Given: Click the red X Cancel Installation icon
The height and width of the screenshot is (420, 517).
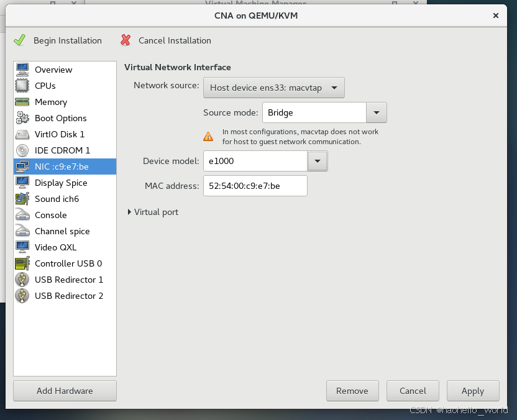Looking at the screenshot, I should click(126, 40).
